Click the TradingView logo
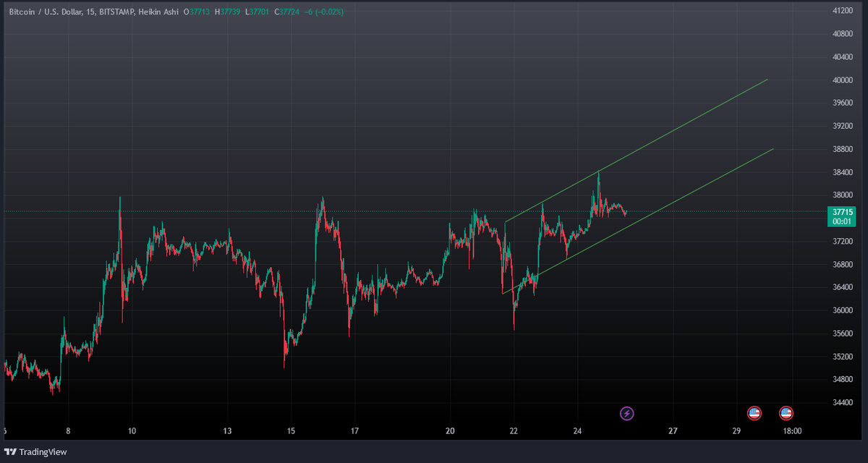The image size is (868, 463). point(35,452)
